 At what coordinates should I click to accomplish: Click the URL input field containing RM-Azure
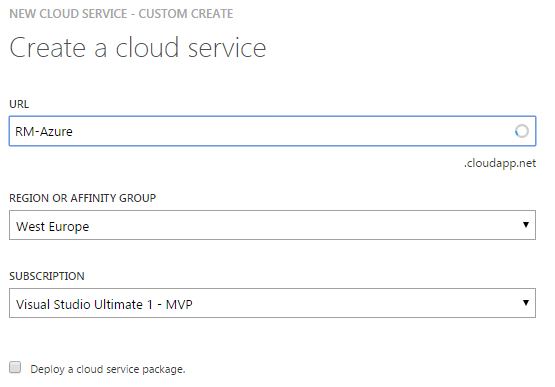click(272, 131)
